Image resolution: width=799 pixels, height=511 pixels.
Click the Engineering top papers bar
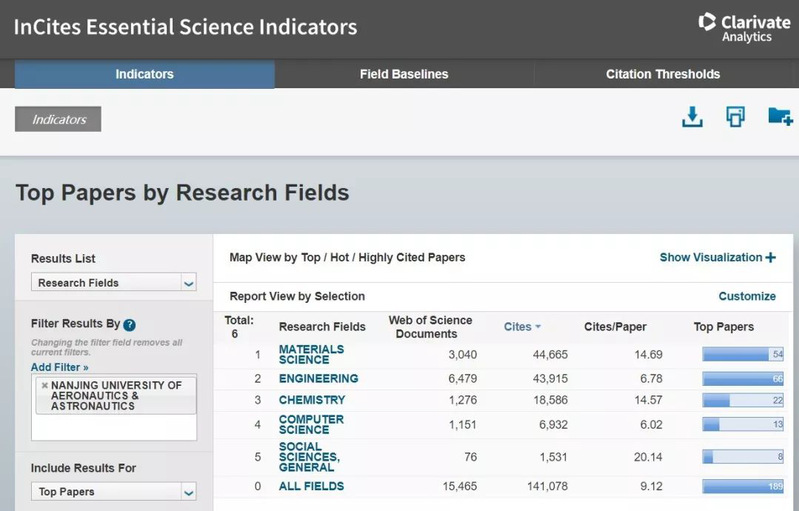(x=743, y=379)
